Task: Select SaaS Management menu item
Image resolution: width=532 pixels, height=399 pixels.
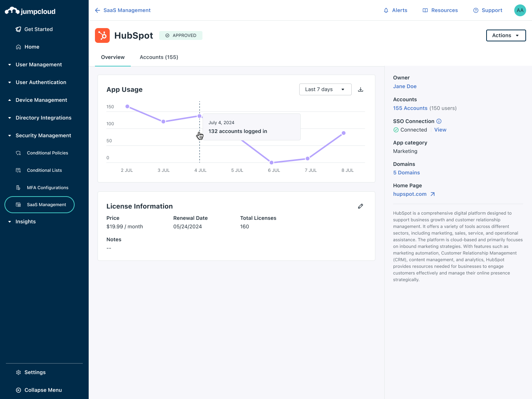Action: tap(40, 205)
